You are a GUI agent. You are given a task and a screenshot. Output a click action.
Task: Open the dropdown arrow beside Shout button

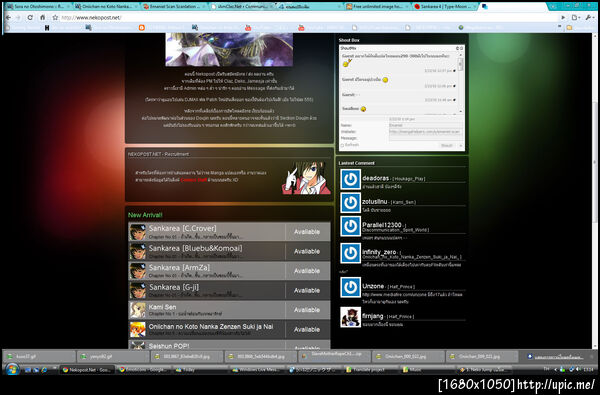click(460, 145)
